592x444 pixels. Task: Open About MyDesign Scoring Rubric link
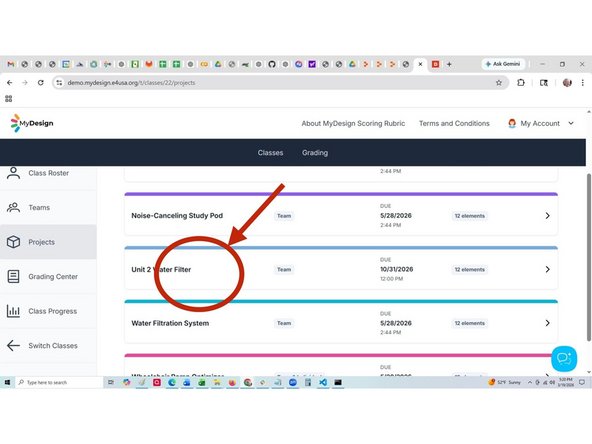coord(353,123)
